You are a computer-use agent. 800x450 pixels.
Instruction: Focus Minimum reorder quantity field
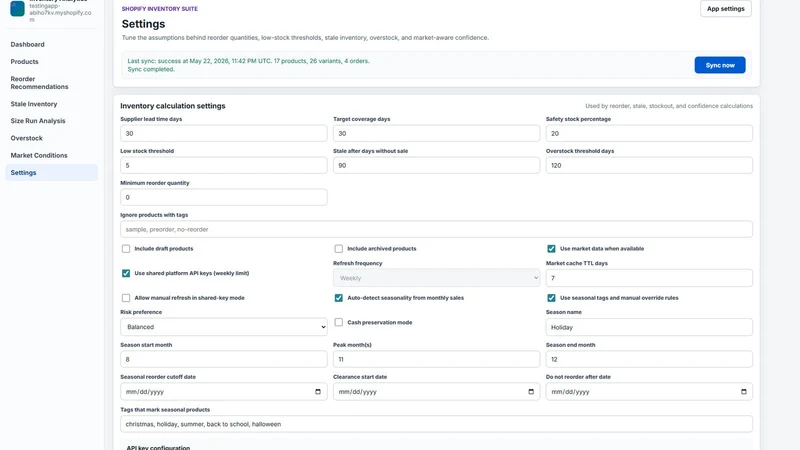tap(223, 197)
